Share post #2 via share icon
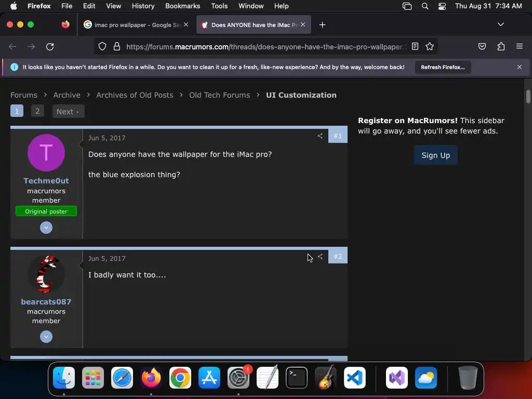 (x=320, y=256)
